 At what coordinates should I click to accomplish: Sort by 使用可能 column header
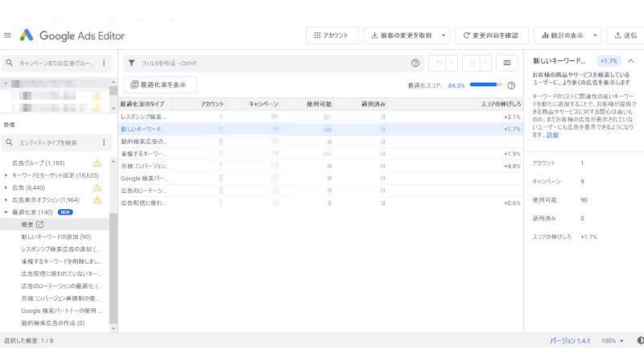click(x=307, y=105)
